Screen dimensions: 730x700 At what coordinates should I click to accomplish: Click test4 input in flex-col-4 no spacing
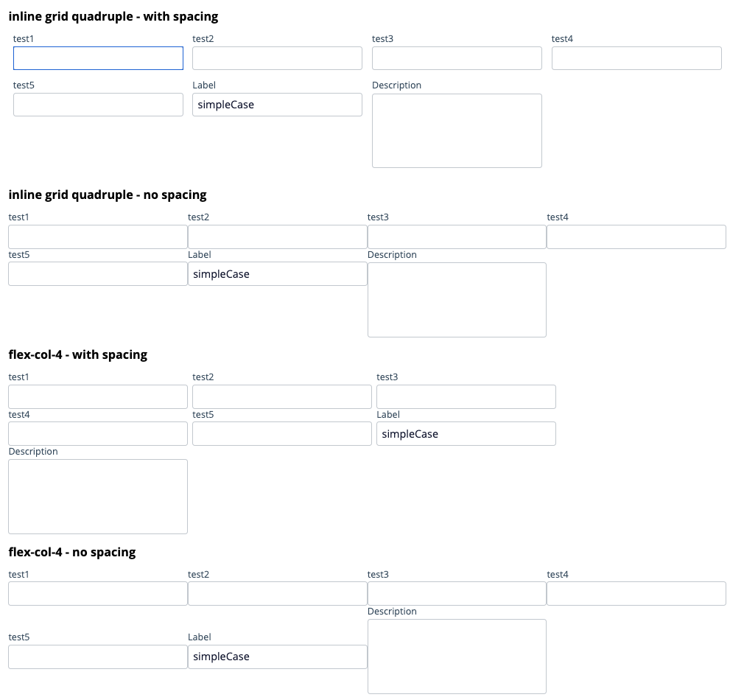coord(636,593)
